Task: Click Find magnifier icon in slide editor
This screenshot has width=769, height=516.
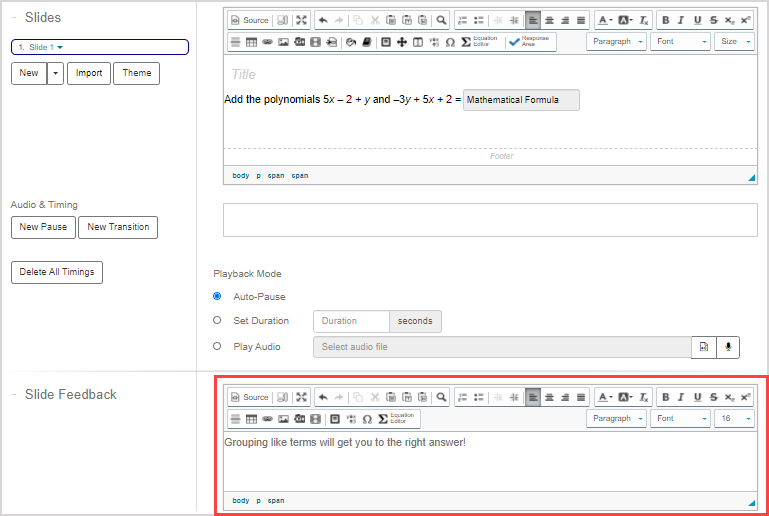Action: point(441,20)
